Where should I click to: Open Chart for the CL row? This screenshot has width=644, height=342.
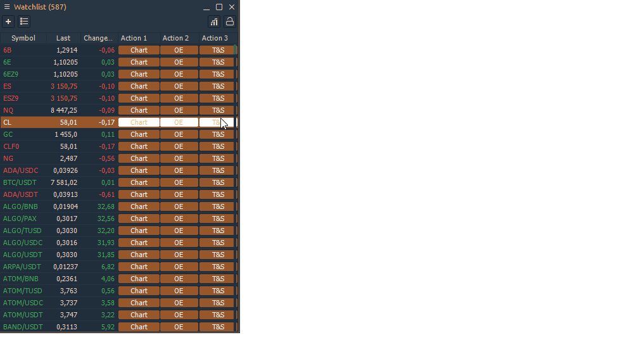pos(139,122)
